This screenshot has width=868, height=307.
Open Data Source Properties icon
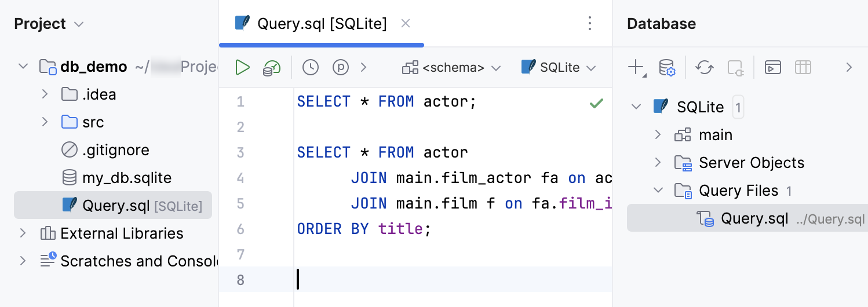click(668, 67)
